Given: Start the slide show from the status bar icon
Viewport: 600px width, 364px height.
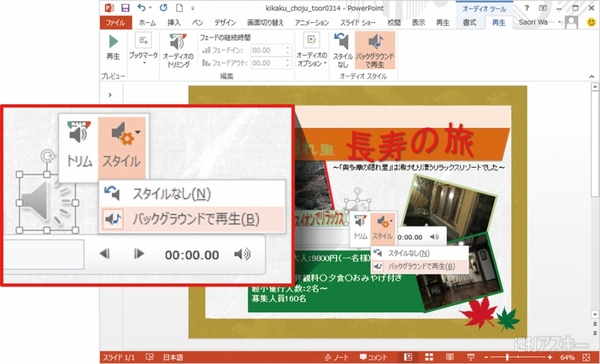Looking at the screenshot, I should 471,357.
